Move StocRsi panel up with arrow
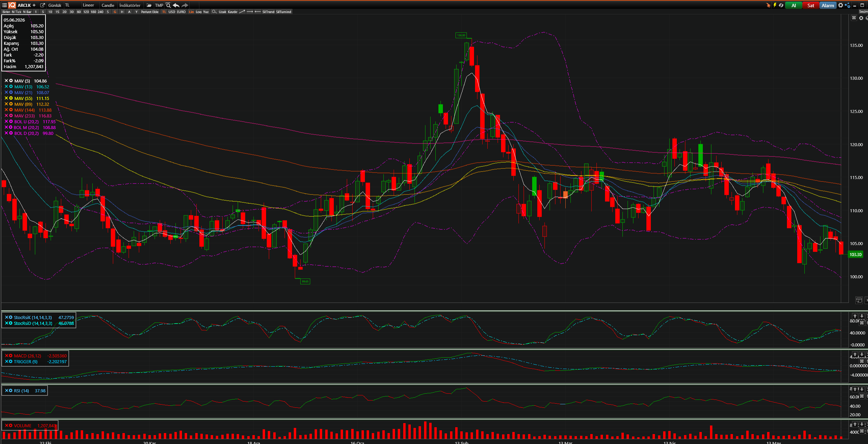868x444 pixels. [855, 316]
